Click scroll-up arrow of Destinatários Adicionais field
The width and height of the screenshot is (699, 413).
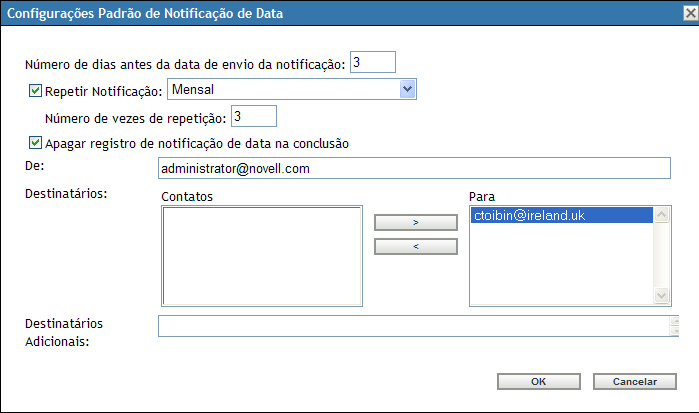[675, 321]
